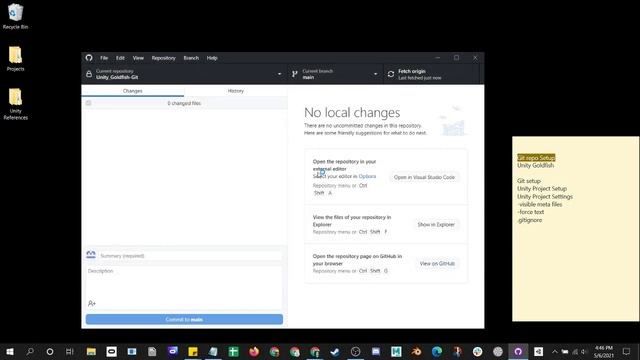Click Open in Visual Studio Code button
This screenshot has width=640, height=360.
(x=424, y=177)
